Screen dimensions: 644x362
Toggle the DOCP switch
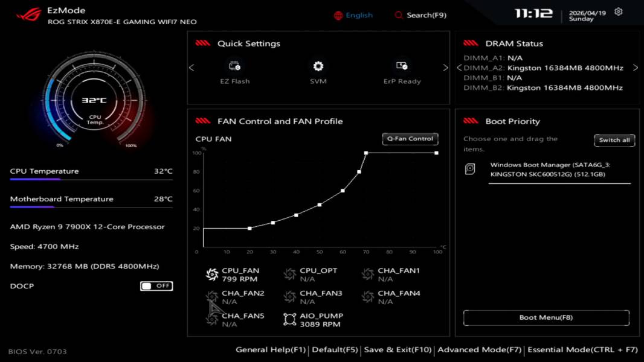click(x=156, y=286)
